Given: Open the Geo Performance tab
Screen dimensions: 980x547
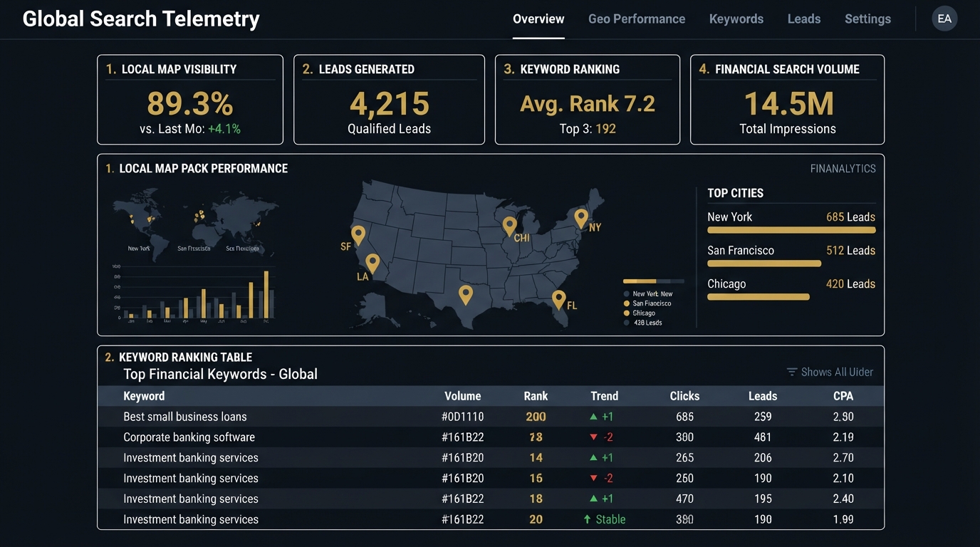Looking at the screenshot, I should (637, 19).
